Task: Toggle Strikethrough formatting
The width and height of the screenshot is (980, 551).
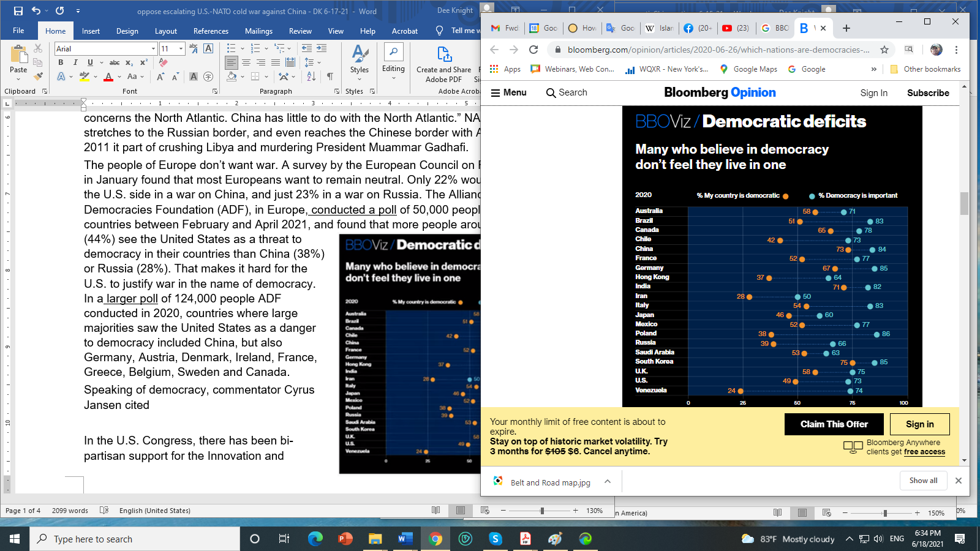Action: click(x=115, y=62)
